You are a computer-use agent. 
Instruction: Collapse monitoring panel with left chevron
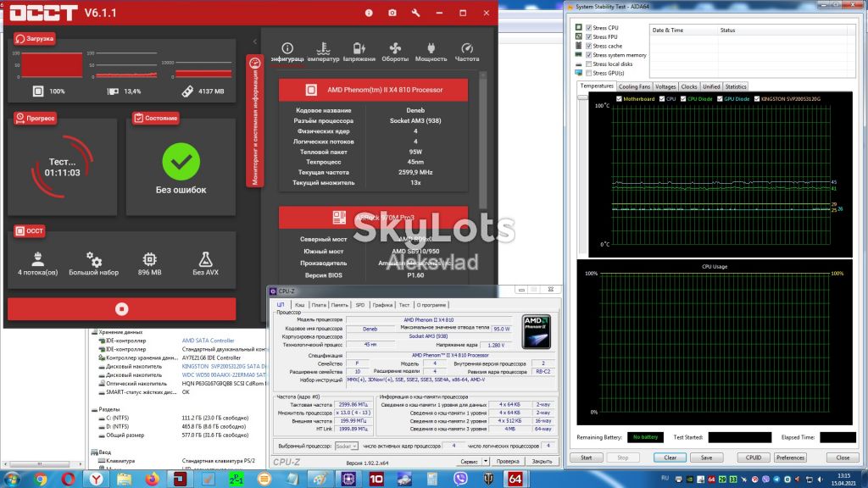[x=254, y=42]
